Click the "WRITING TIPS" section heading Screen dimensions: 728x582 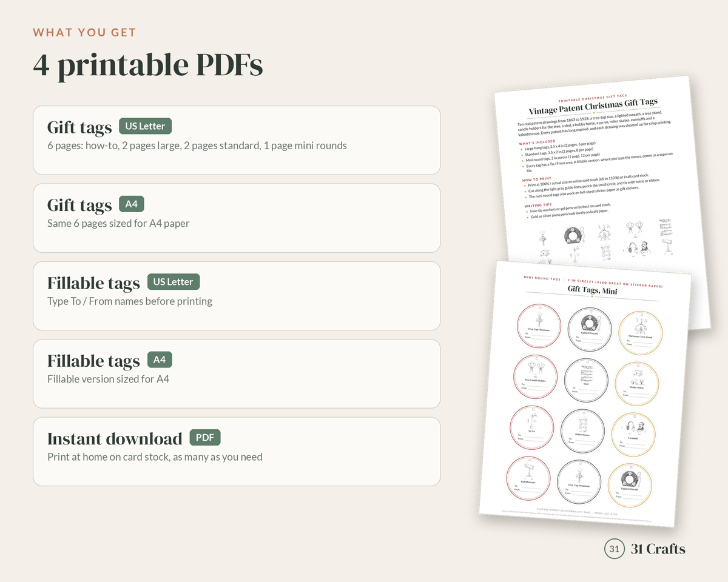pyautogui.click(x=539, y=206)
